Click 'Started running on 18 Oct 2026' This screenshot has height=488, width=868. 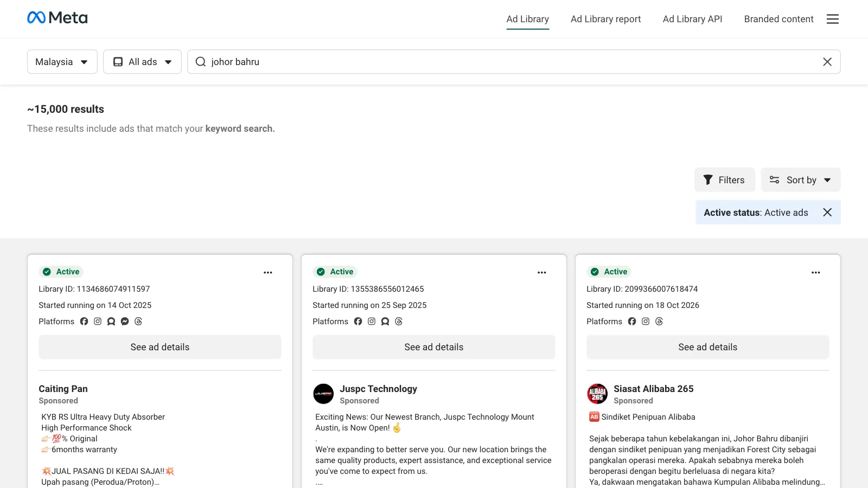[643, 305]
